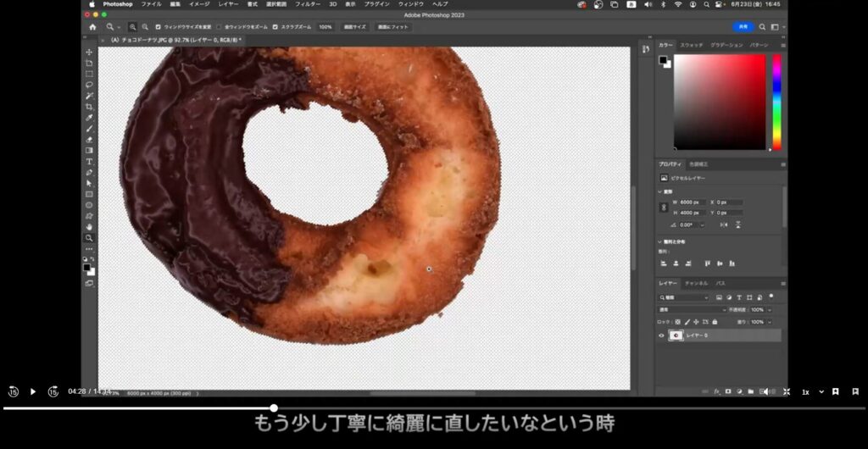Screen dimensions: 868x449
Task: Select the Eyedropper tool
Action: [89, 118]
